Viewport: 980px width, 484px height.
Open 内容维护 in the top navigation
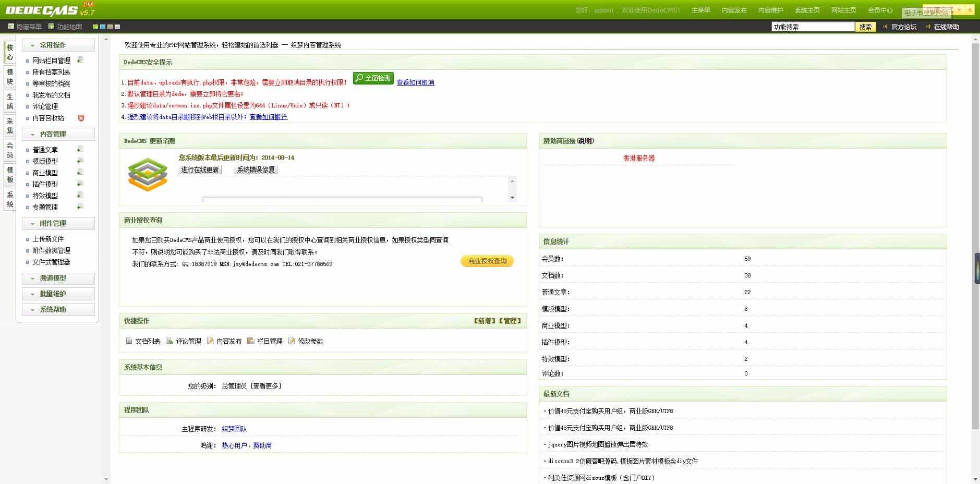click(770, 10)
